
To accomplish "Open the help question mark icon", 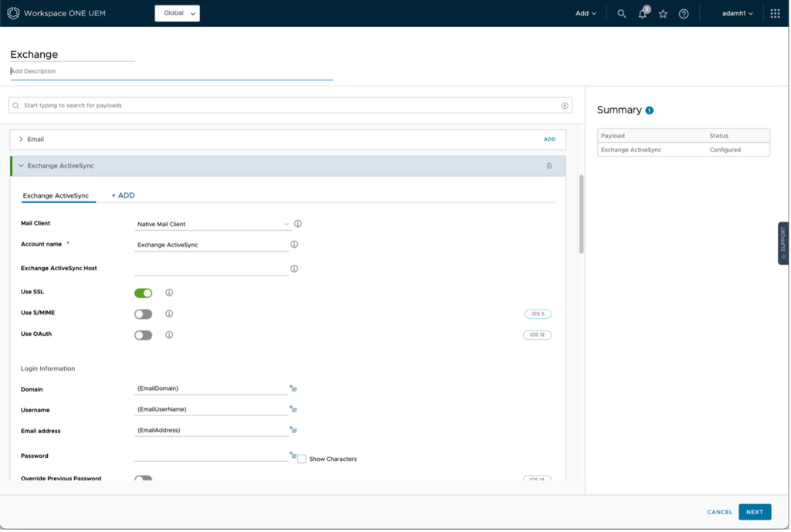I will pyautogui.click(x=684, y=14).
